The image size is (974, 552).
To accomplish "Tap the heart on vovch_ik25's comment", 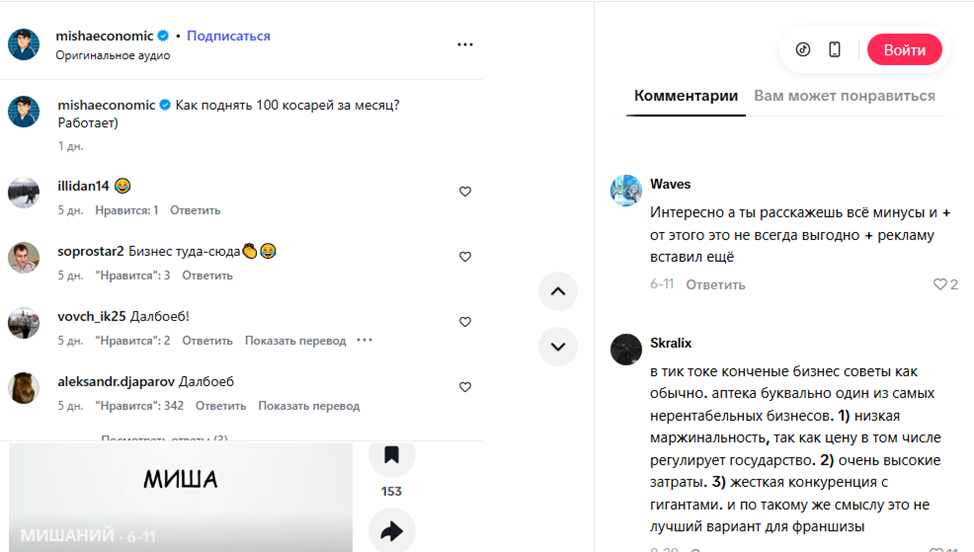I will click(x=465, y=322).
